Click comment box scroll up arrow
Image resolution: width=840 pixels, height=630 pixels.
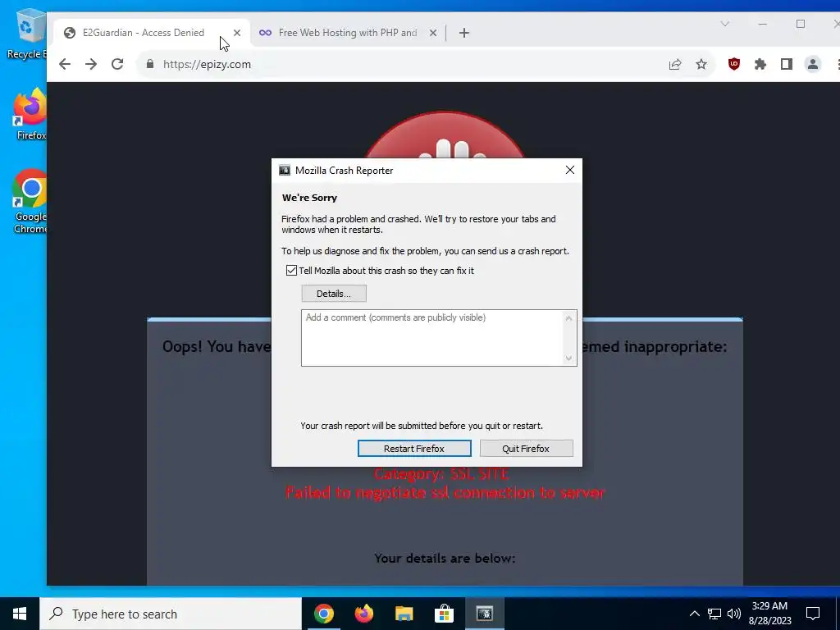(568, 318)
